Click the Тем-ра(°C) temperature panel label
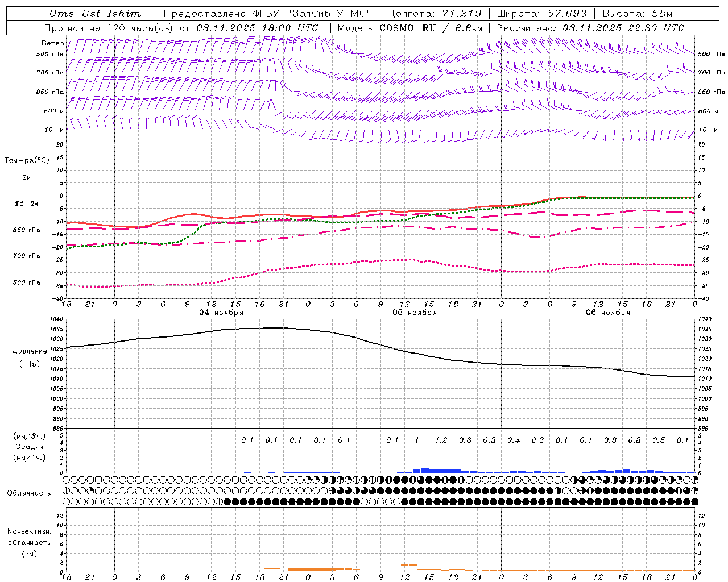 point(27,160)
